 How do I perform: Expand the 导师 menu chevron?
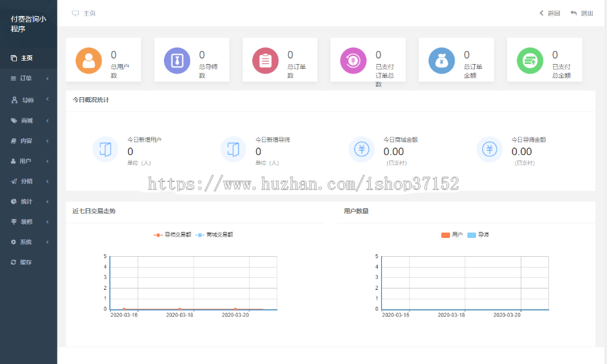coord(48,99)
